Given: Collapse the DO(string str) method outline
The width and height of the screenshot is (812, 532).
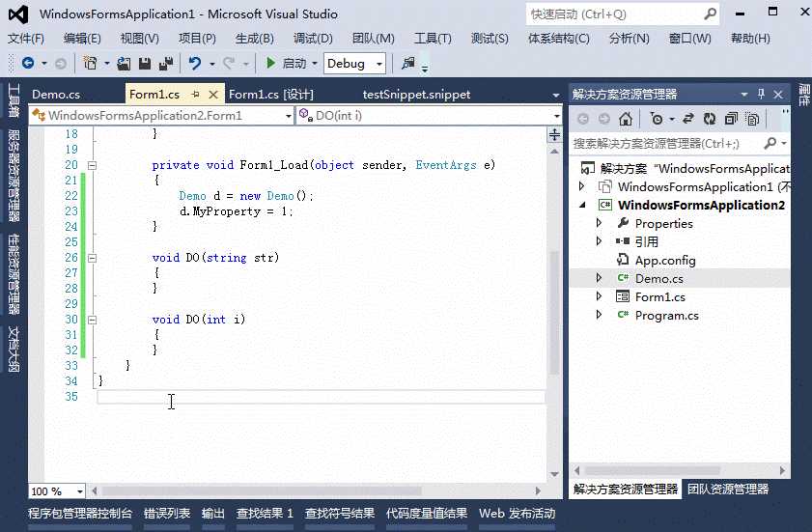Looking at the screenshot, I should pyautogui.click(x=92, y=258).
